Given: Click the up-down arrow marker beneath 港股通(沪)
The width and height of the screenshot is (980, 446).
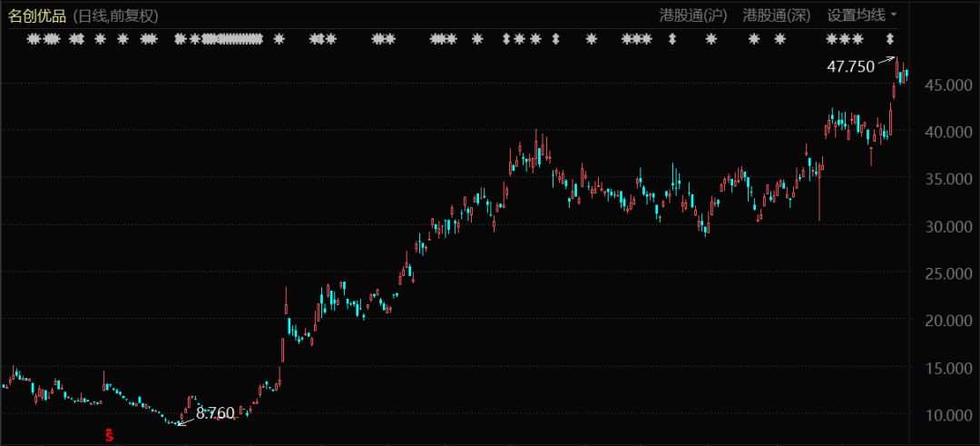Looking at the screenshot, I should click(x=672, y=38).
